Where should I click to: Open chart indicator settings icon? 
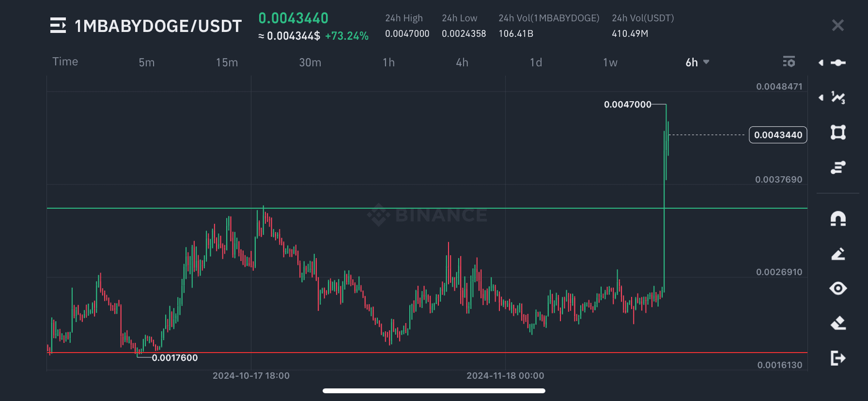point(789,62)
